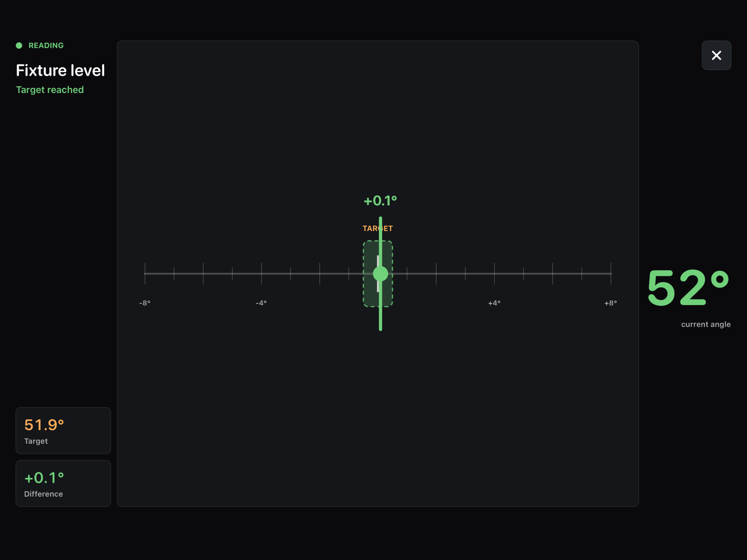Click the current angle caption

click(706, 324)
